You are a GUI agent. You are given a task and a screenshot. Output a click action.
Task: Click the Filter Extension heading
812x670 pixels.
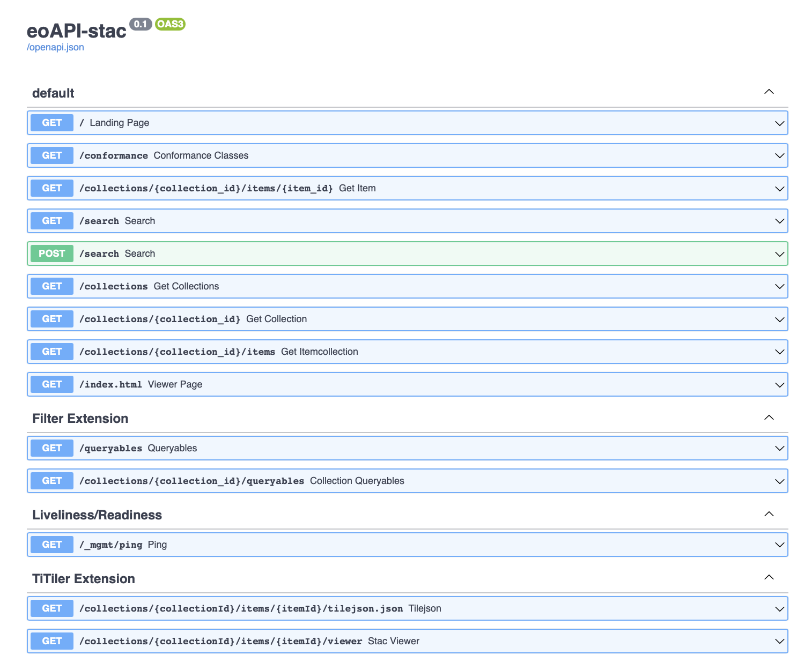click(80, 419)
